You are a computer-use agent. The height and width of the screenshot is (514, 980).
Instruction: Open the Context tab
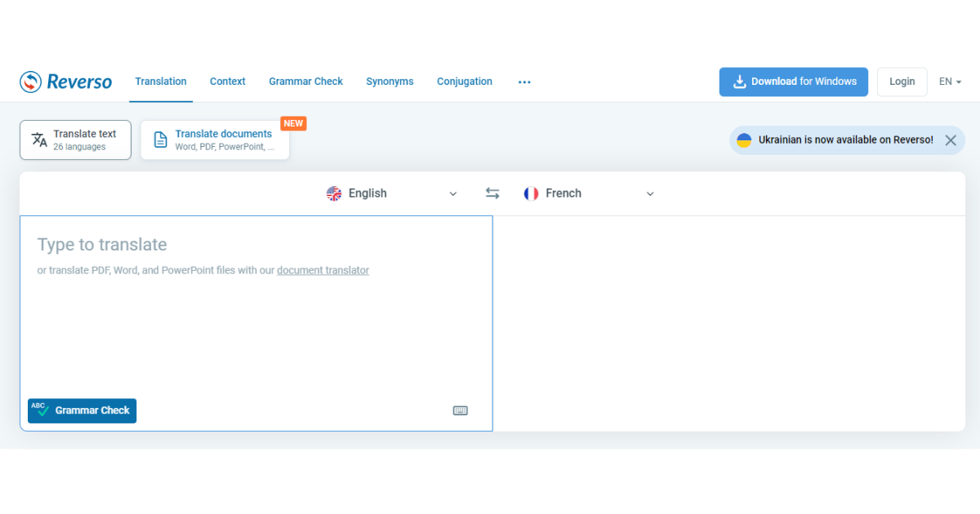pos(228,82)
